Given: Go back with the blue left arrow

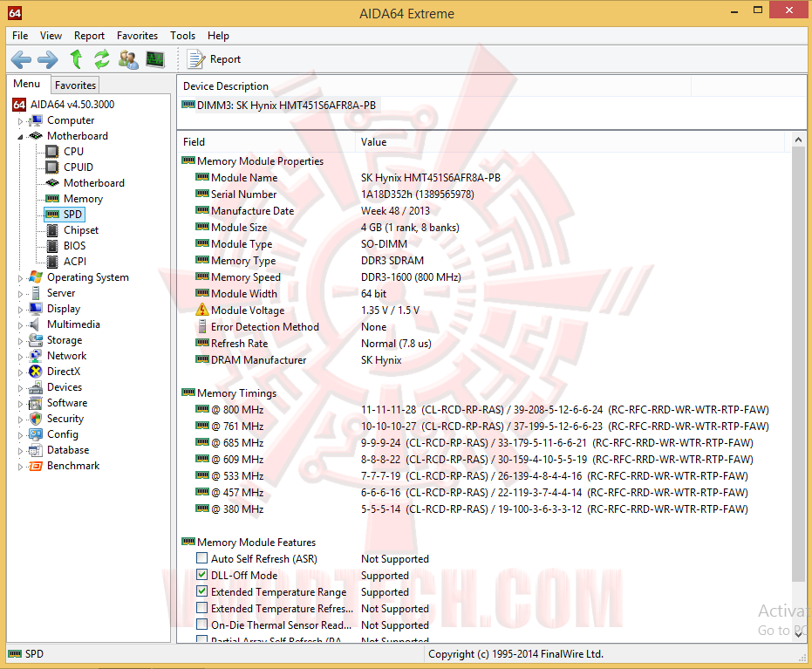Looking at the screenshot, I should point(21,59).
